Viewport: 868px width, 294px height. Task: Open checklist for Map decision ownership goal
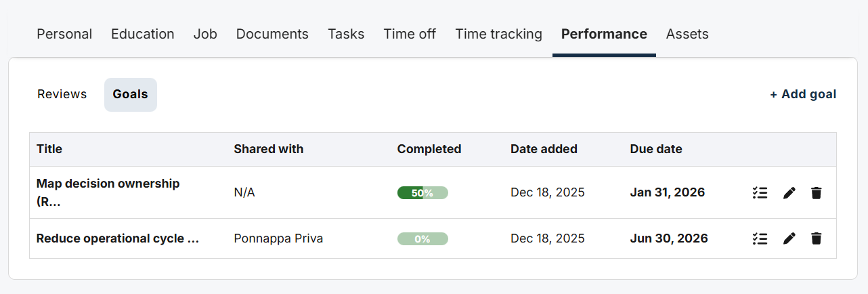[760, 193]
